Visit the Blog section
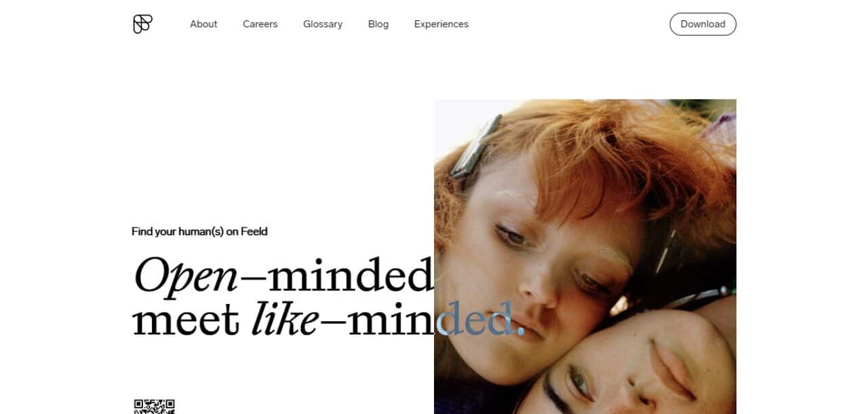The width and height of the screenshot is (868, 414). pyautogui.click(x=378, y=24)
